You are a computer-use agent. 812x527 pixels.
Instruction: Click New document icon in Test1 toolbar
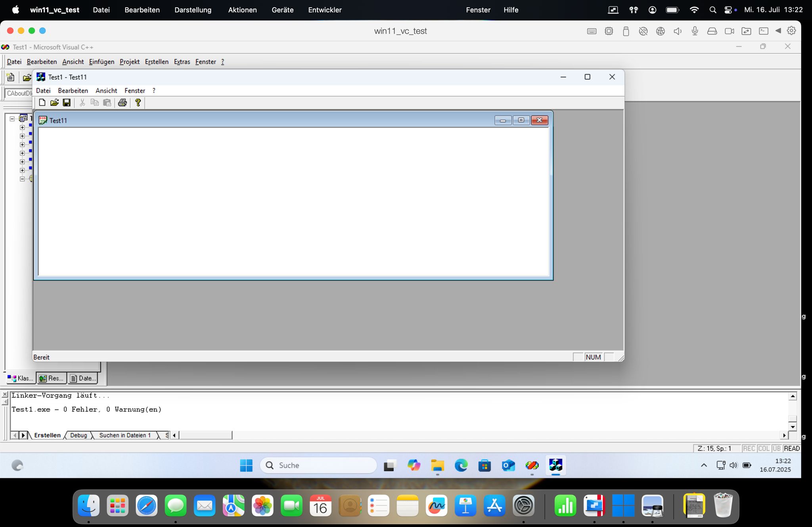point(42,103)
